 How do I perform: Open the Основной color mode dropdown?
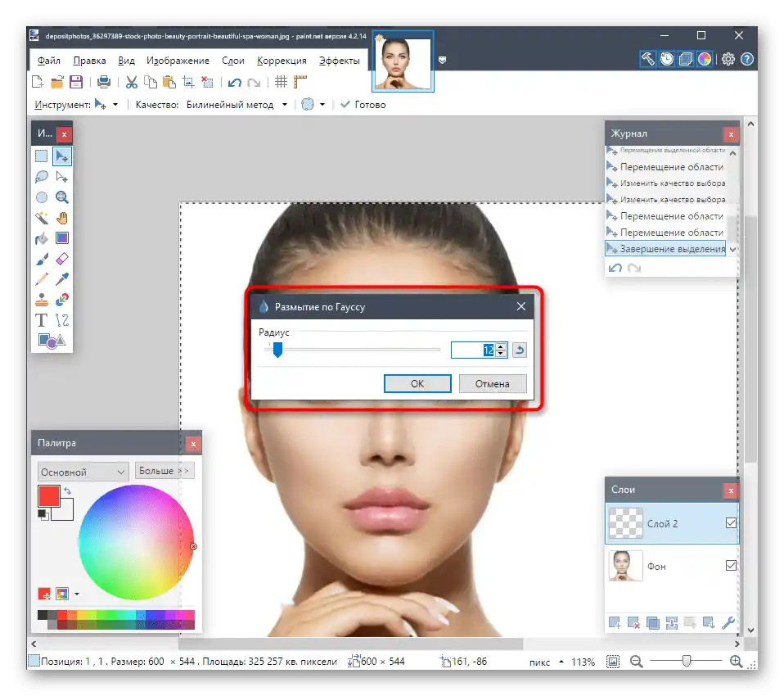pyautogui.click(x=83, y=472)
